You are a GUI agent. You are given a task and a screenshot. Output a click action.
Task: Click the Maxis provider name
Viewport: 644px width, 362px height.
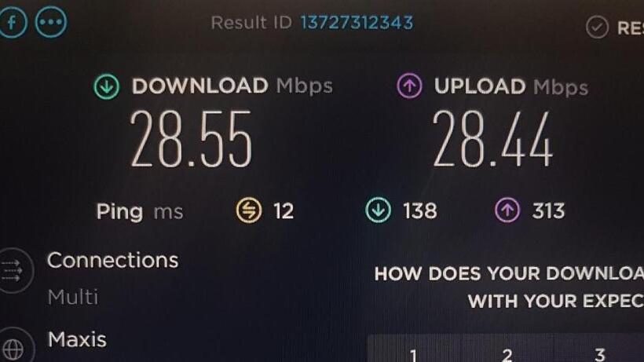point(77,339)
